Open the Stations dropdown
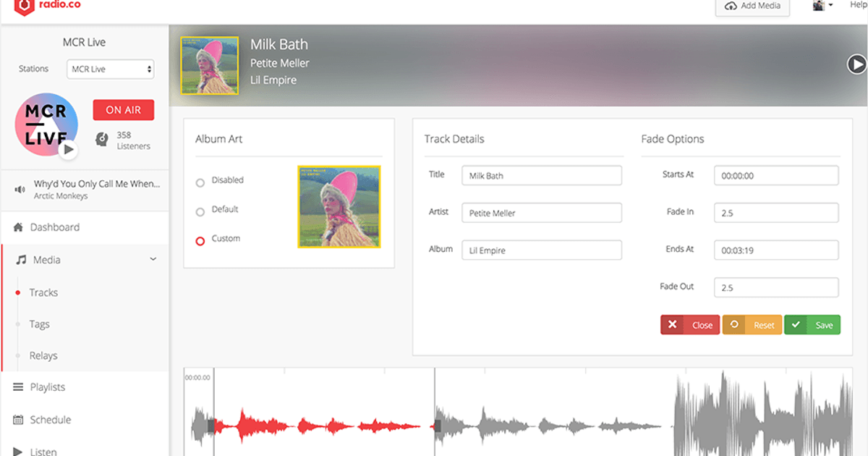The width and height of the screenshot is (868, 456). [x=111, y=69]
